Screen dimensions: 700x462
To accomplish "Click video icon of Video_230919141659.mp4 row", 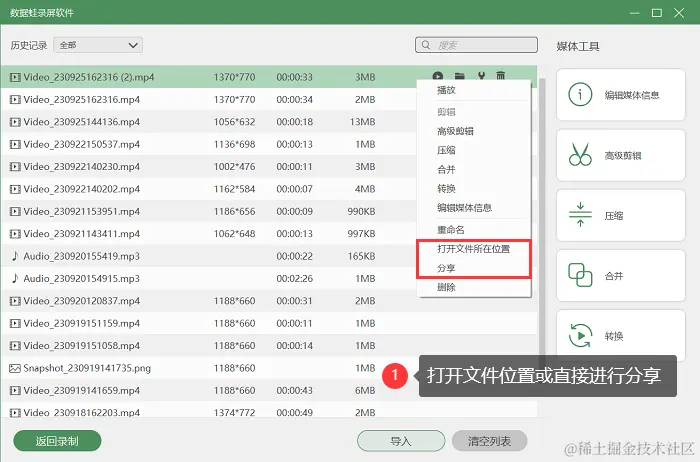I will [15, 391].
